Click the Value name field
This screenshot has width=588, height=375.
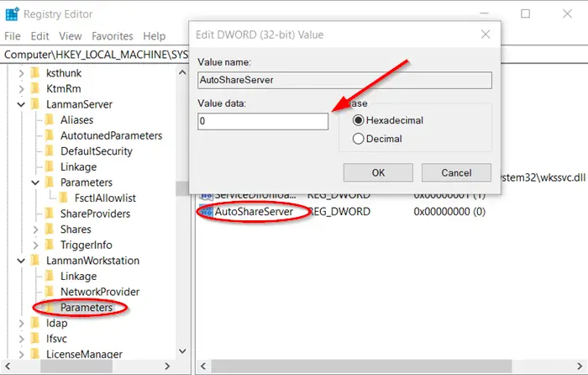pos(344,80)
